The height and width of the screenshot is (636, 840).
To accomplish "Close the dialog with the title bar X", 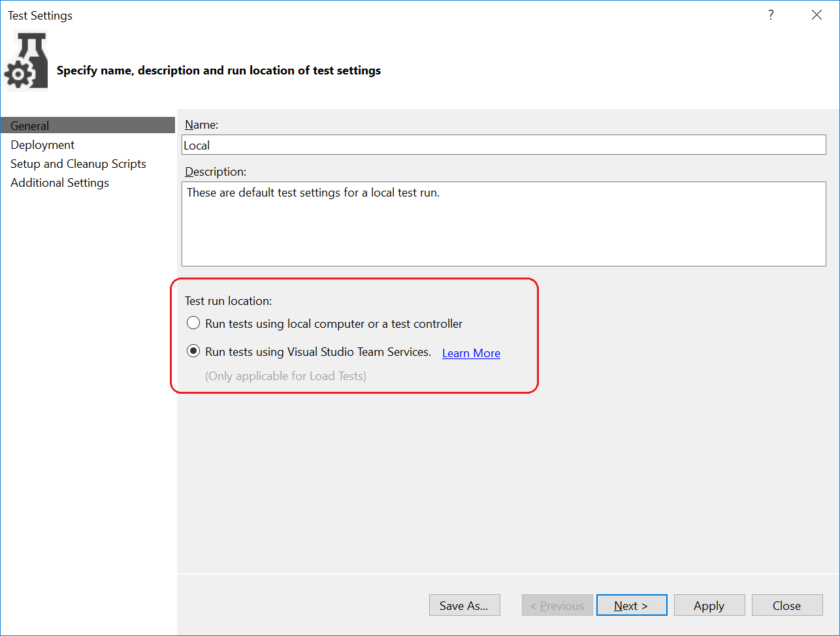I will click(x=816, y=15).
